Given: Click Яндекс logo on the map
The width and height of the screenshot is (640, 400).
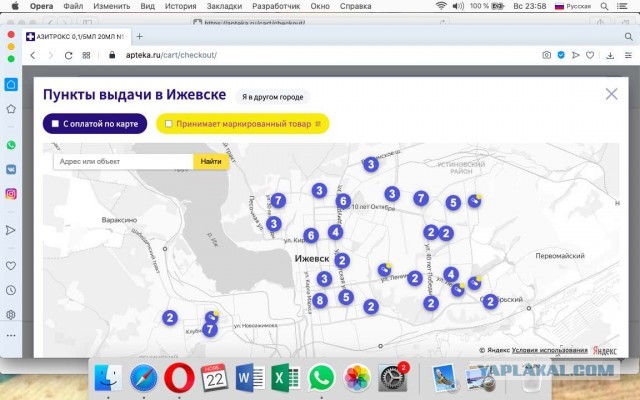Looking at the screenshot, I should [605, 351].
